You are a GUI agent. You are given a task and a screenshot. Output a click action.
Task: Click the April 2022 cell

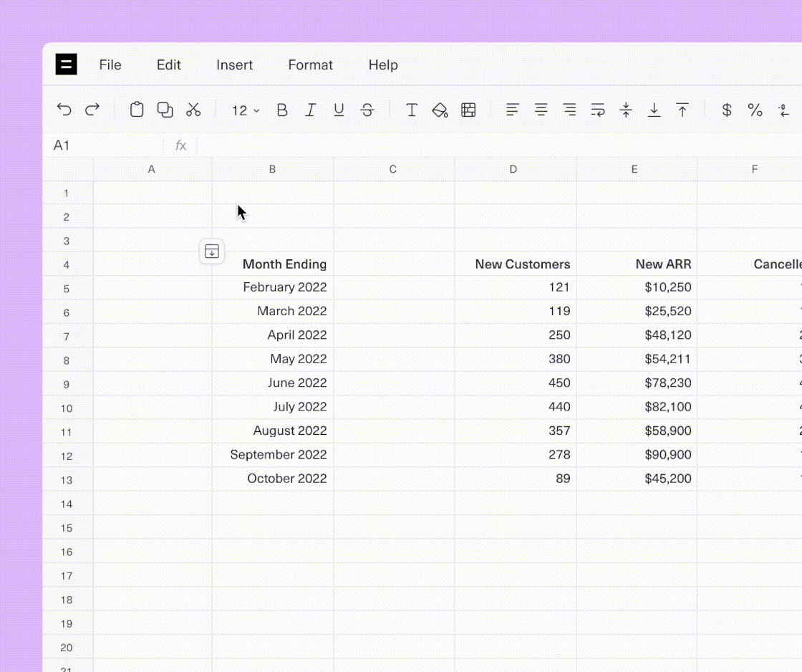273,335
